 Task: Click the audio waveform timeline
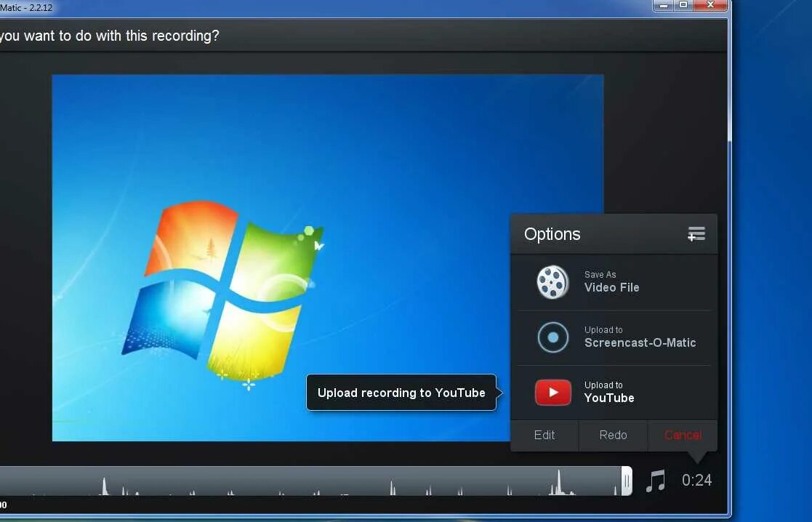click(x=310, y=481)
